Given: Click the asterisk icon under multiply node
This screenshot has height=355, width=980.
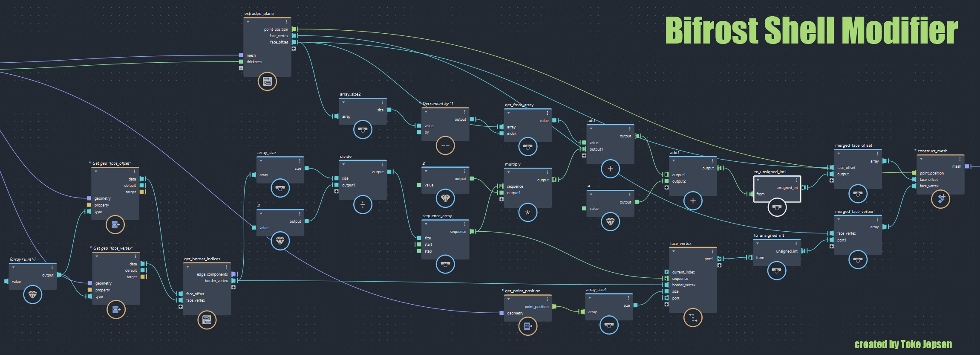Looking at the screenshot, I should [x=527, y=212].
